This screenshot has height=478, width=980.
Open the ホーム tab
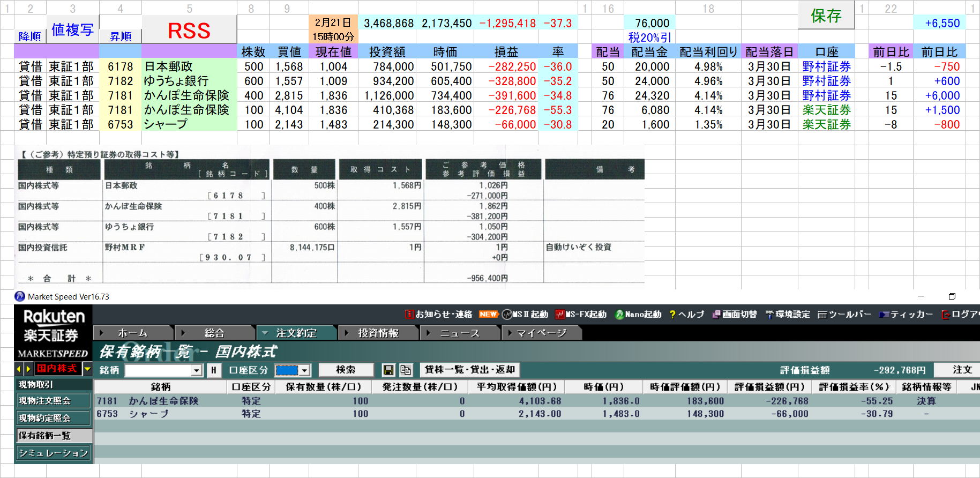(132, 333)
